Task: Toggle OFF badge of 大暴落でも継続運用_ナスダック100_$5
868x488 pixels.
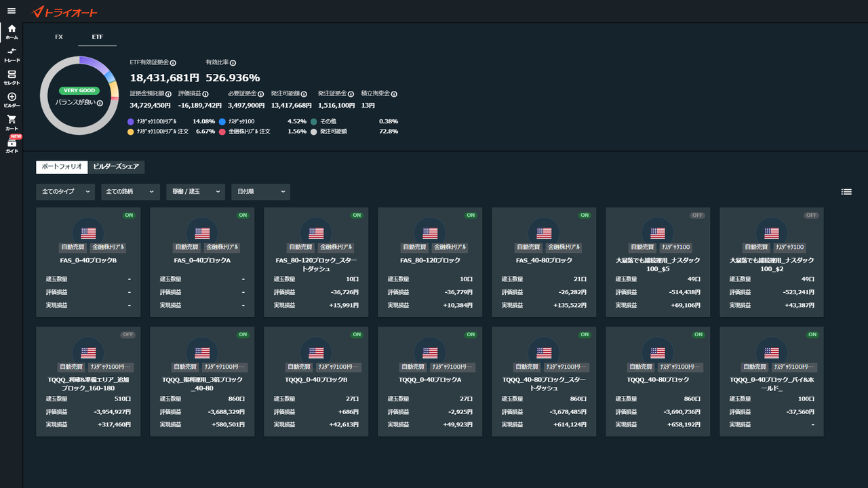Action: point(698,215)
